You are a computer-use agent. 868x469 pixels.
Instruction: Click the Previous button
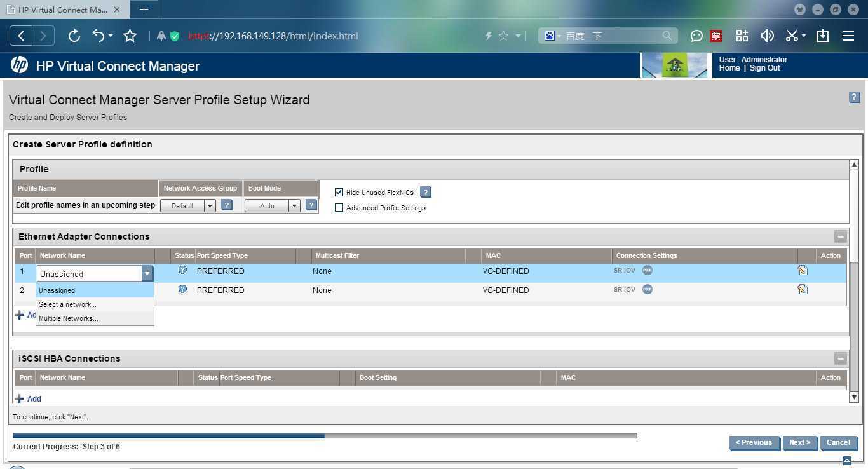pos(754,443)
